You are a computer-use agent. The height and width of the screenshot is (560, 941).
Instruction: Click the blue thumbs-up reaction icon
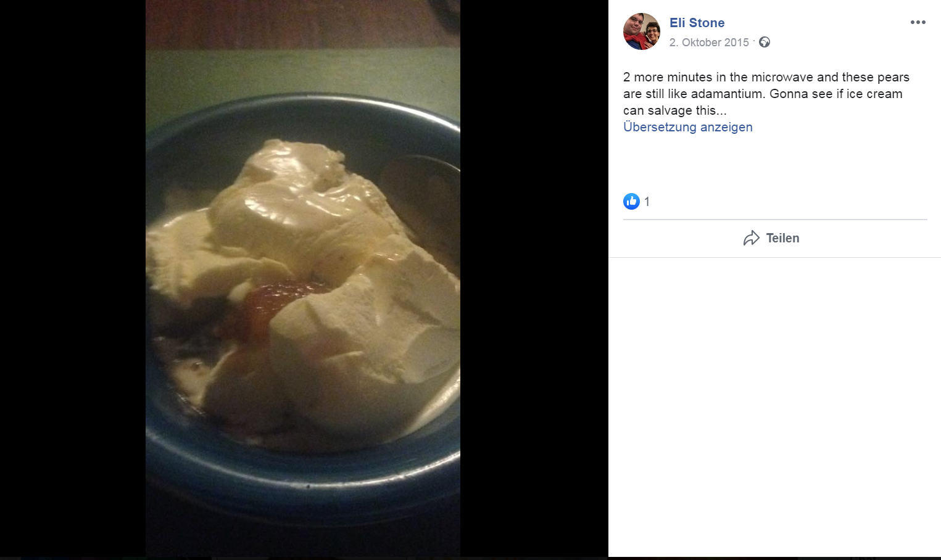click(x=631, y=201)
